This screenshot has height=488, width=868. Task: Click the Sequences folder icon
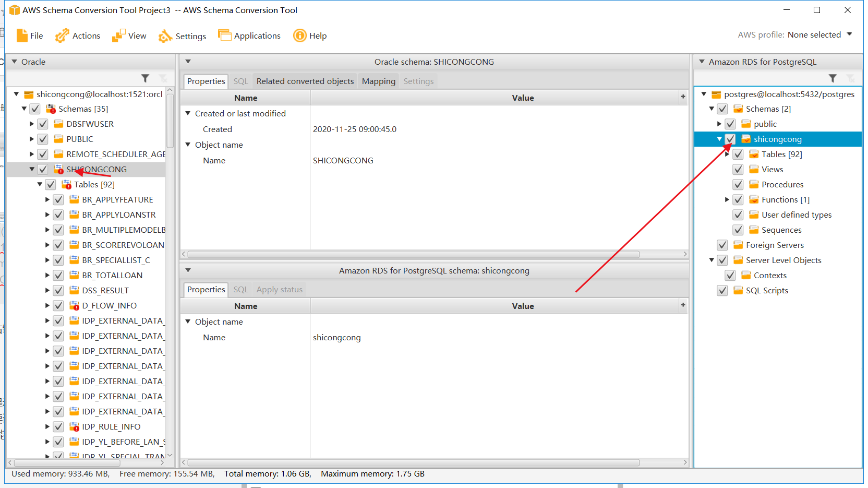point(754,230)
